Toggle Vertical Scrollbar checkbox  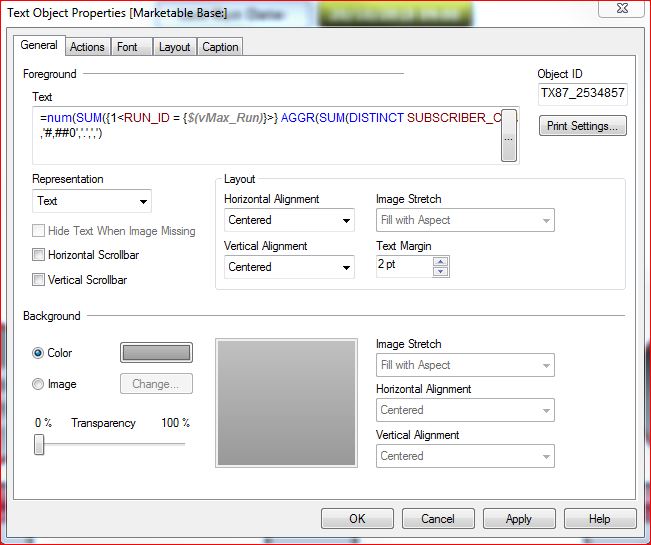click(38, 279)
